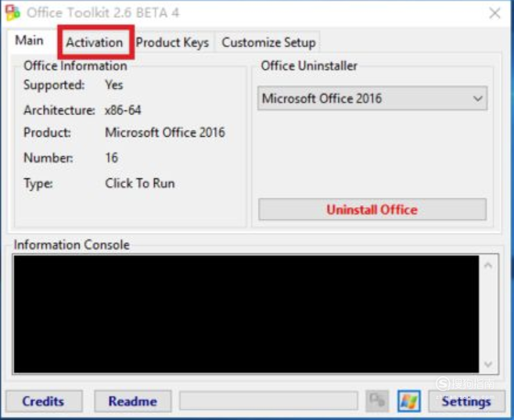
Task: Click the 'Office Information' group title
Action: pyautogui.click(x=75, y=66)
